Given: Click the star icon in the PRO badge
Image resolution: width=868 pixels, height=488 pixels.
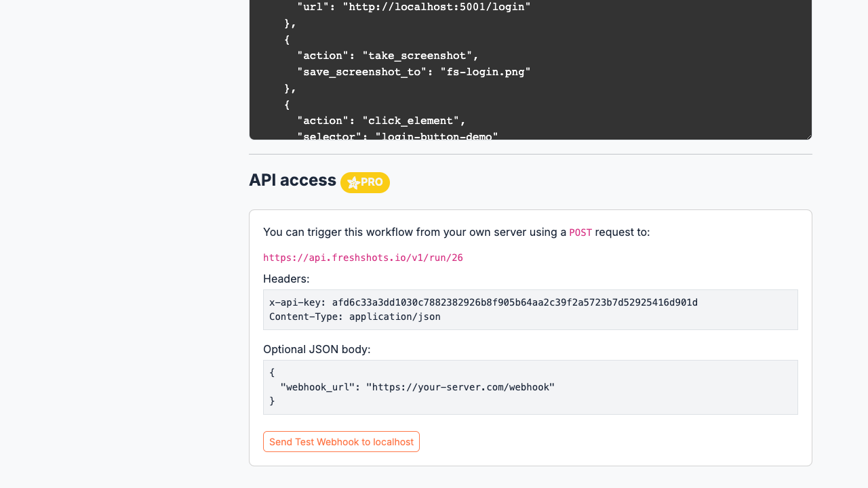Looking at the screenshot, I should click(x=353, y=182).
